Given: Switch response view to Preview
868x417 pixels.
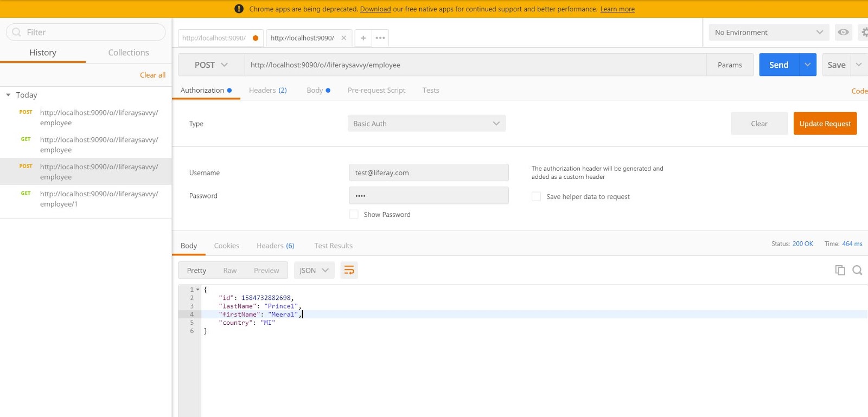Looking at the screenshot, I should tap(266, 271).
